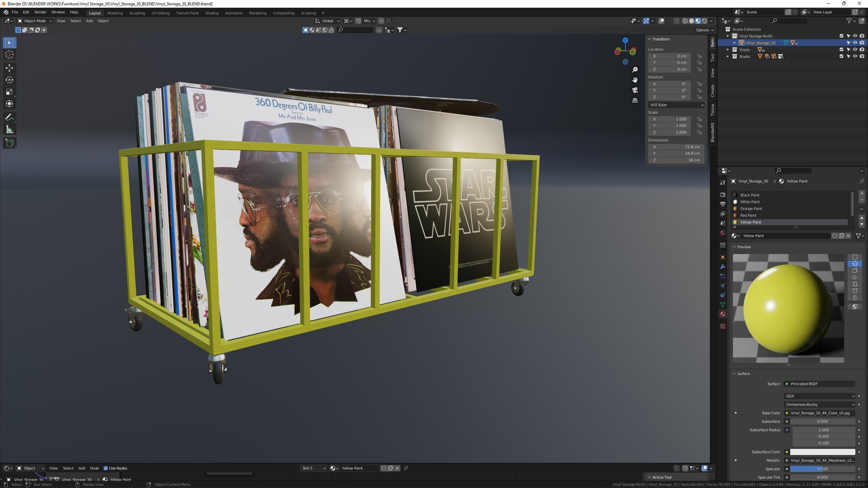Select the Move tool in toolbar

point(9,68)
